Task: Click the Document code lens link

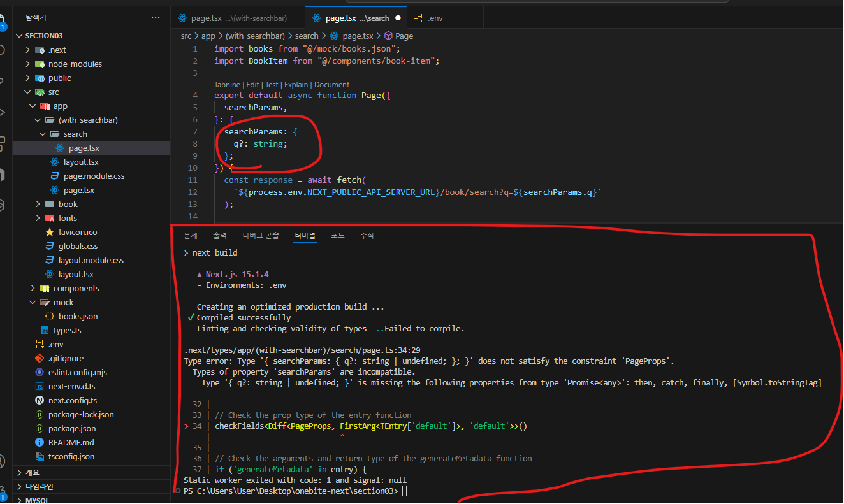Action: click(x=331, y=85)
